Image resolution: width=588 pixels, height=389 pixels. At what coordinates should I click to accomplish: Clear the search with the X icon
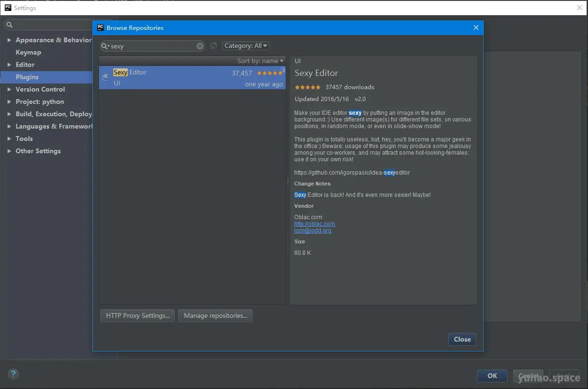coord(199,46)
